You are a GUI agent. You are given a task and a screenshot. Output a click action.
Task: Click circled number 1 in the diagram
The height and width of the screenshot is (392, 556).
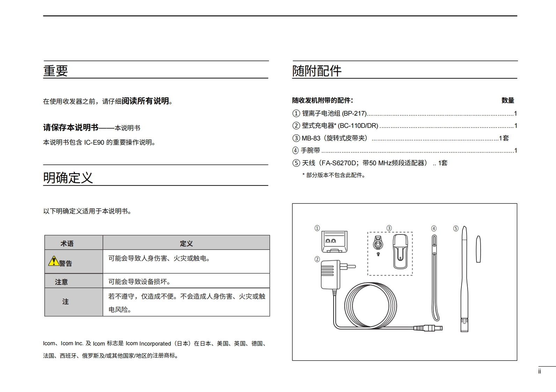pyautogui.click(x=317, y=228)
